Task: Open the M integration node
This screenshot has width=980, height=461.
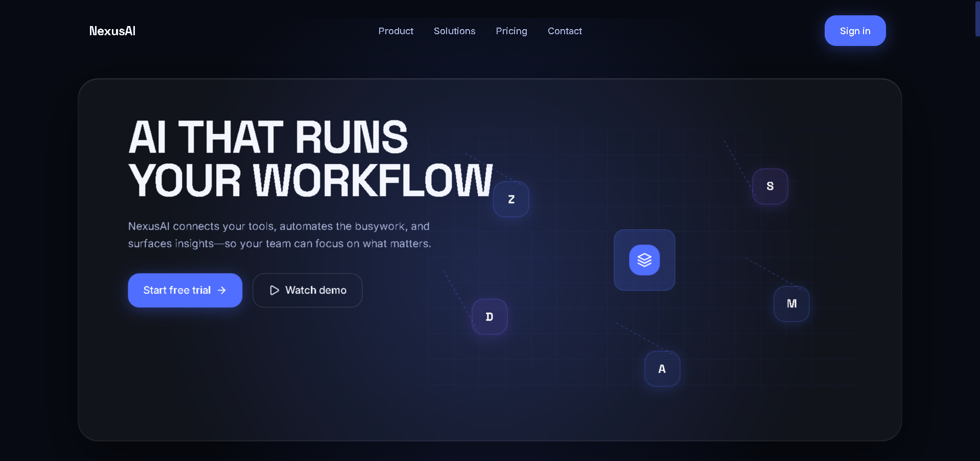Action: tap(791, 304)
